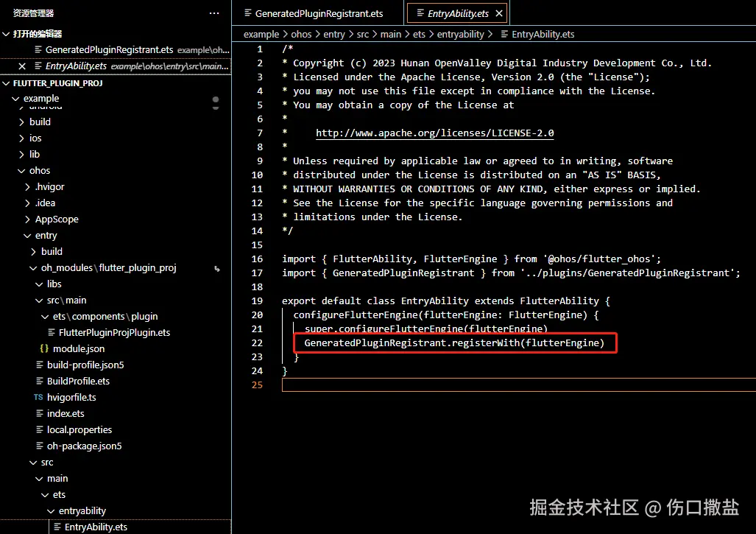Expand the ios folder
Viewport: 756px width, 534px height.
21,138
